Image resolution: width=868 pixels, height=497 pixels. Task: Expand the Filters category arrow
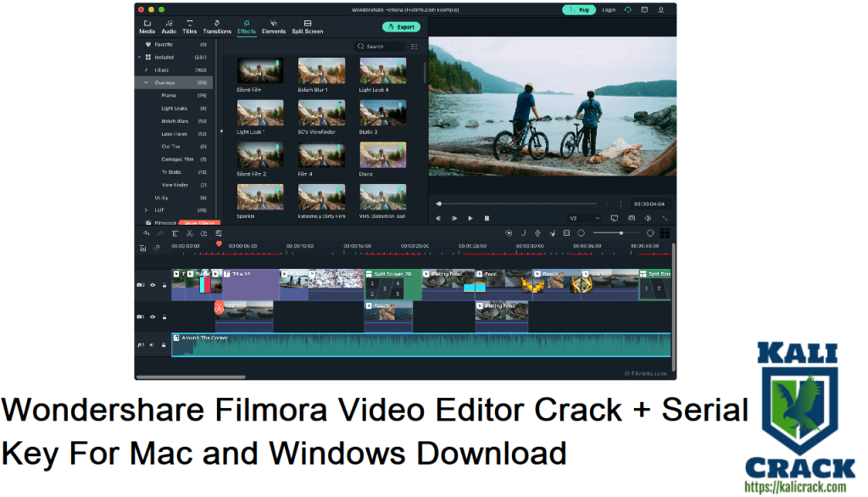click(146, 70)
